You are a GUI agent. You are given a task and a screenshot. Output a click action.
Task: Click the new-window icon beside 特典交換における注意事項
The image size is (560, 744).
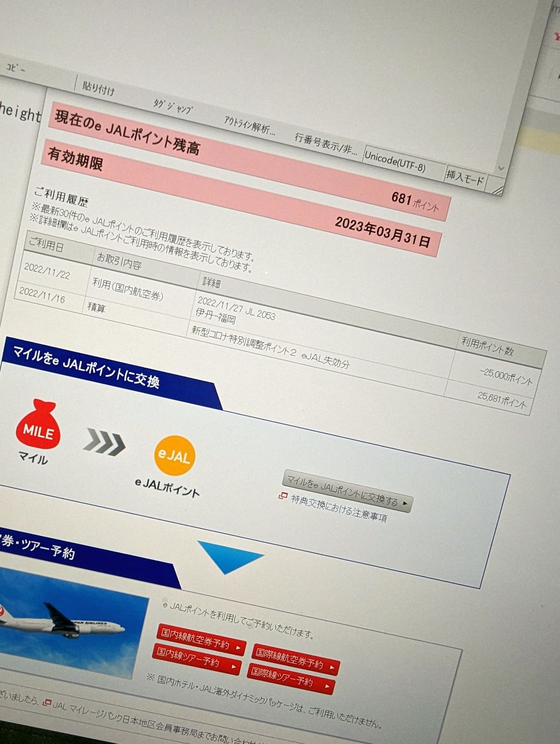click(x=283, y=496)
